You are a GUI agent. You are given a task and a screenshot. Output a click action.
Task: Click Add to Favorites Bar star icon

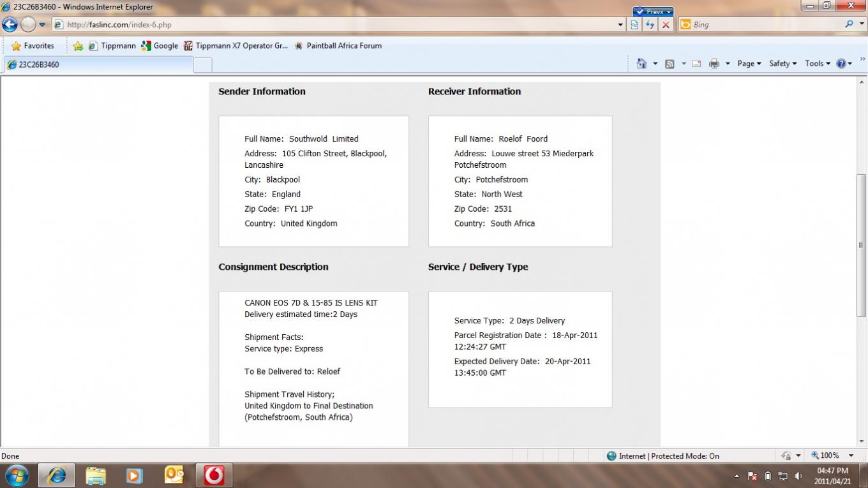click(78, 46)
